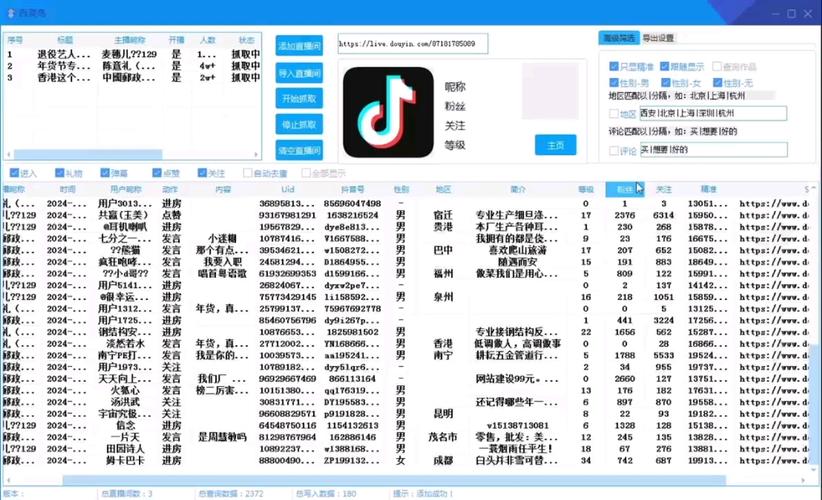
Task: Uncheck the 性别-男 filter
Action: (x=614, y=82)
